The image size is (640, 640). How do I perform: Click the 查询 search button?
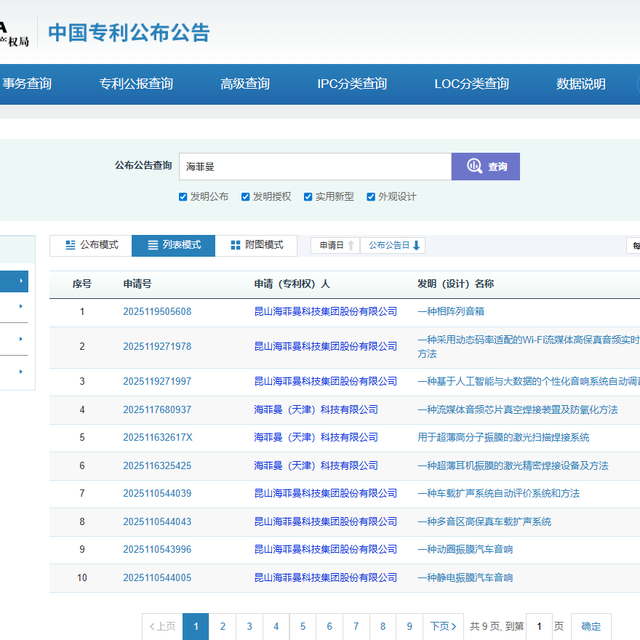(485, 167)
